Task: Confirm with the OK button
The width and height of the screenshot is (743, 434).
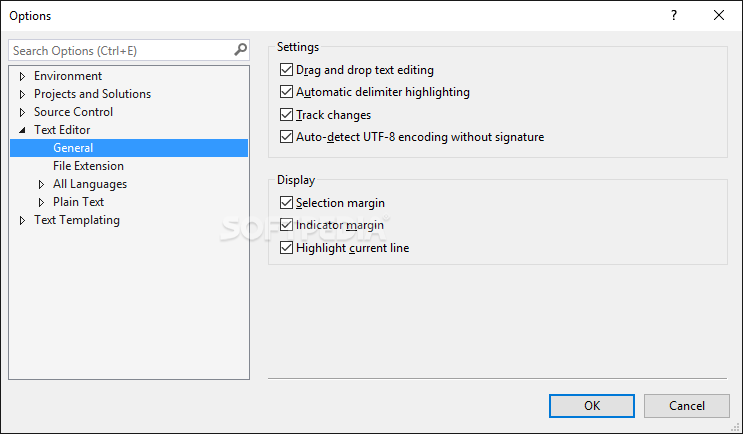Action: coord(592,406)
